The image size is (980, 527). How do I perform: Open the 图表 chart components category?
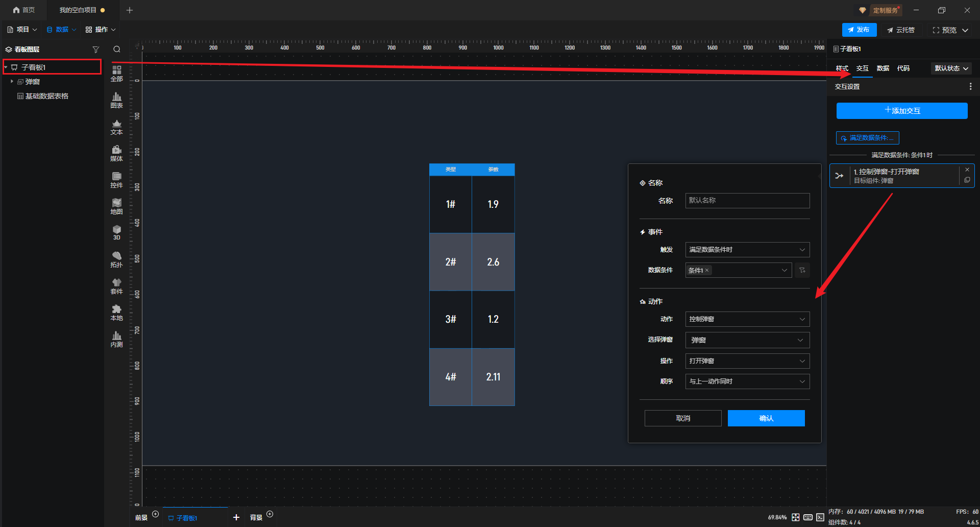click(x=116, y=100)
